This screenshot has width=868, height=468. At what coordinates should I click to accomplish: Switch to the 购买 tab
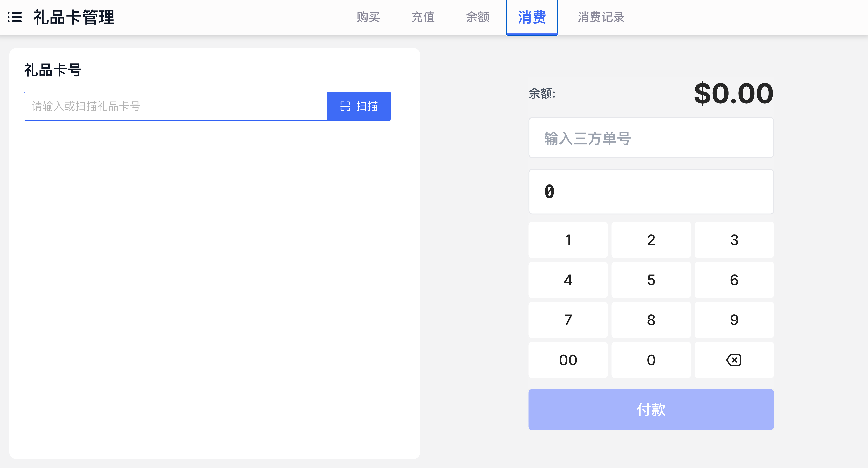368,17
